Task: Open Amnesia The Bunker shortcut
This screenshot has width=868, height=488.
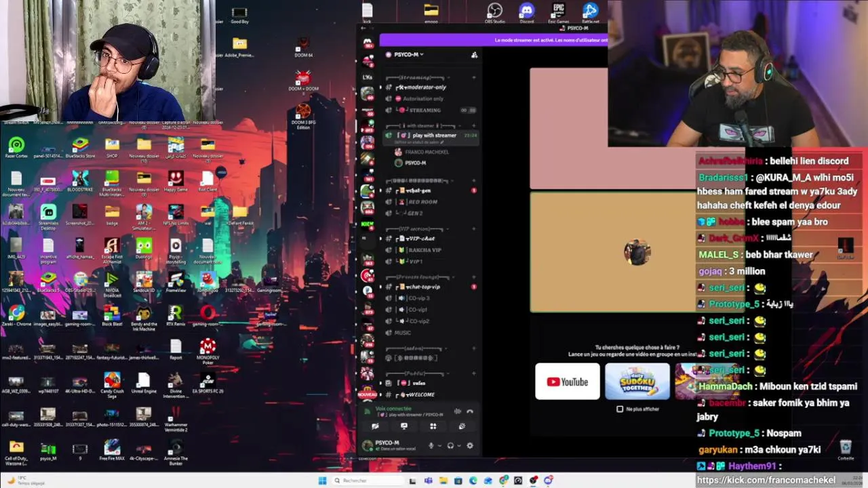Action: [x=176, y=452]
